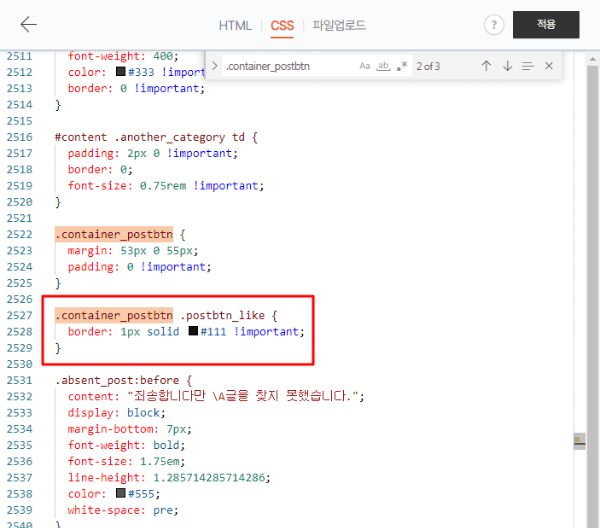Toggle match case option Aa

365,66
